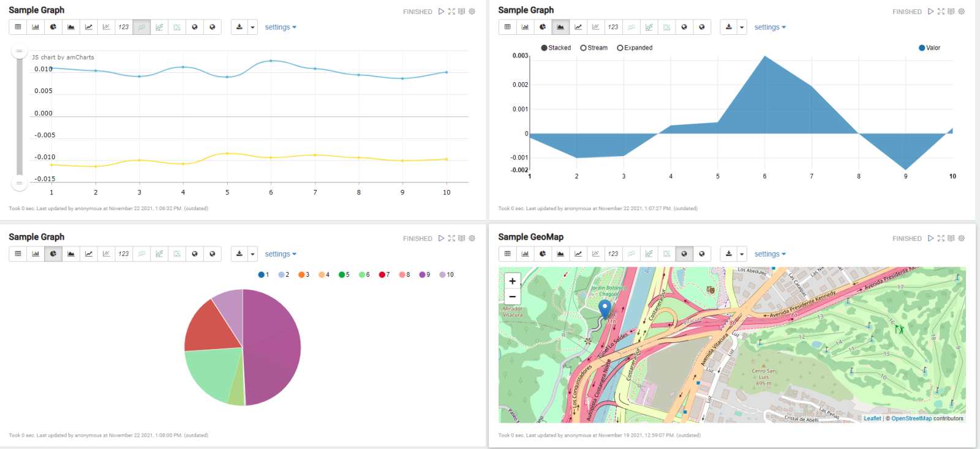Viewport: 980px width, 449px height.
Task: Run the Sample GeoMap paragraph
Action: 930,238
